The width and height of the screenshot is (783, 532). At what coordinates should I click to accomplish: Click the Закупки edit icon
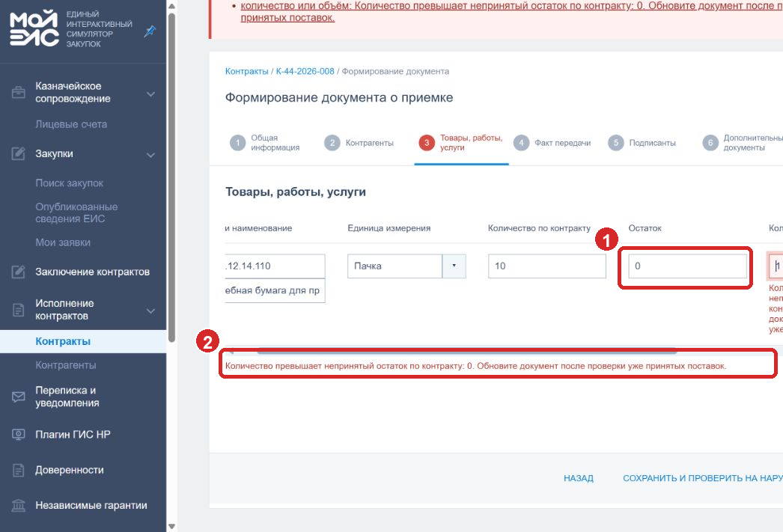click(x=19, y=153)
